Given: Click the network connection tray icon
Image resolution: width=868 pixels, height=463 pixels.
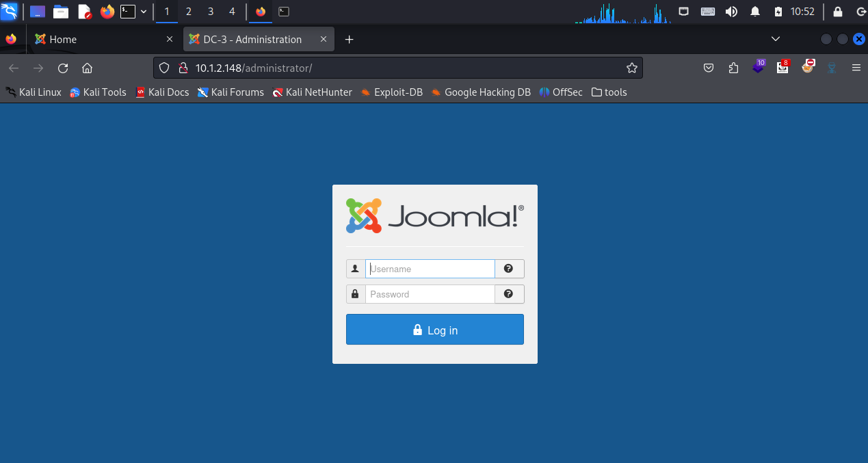Looking at the screenshot, I should [683, 11].
